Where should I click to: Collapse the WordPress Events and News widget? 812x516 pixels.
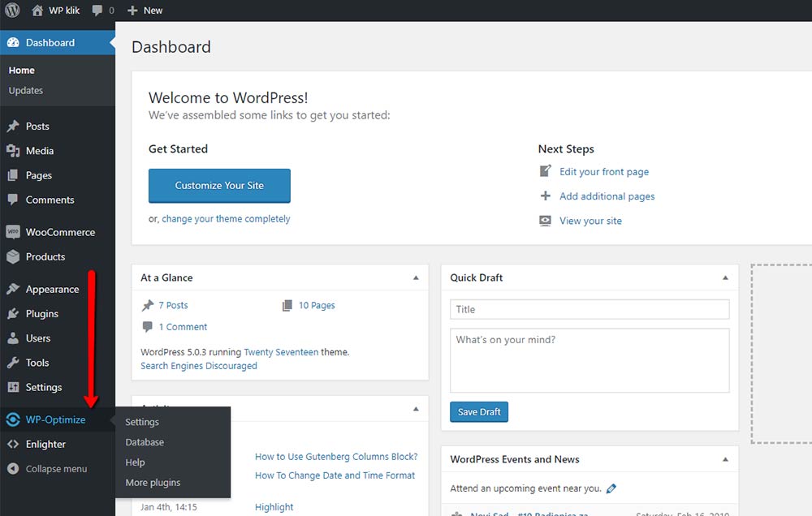click(x=725, y=459)
